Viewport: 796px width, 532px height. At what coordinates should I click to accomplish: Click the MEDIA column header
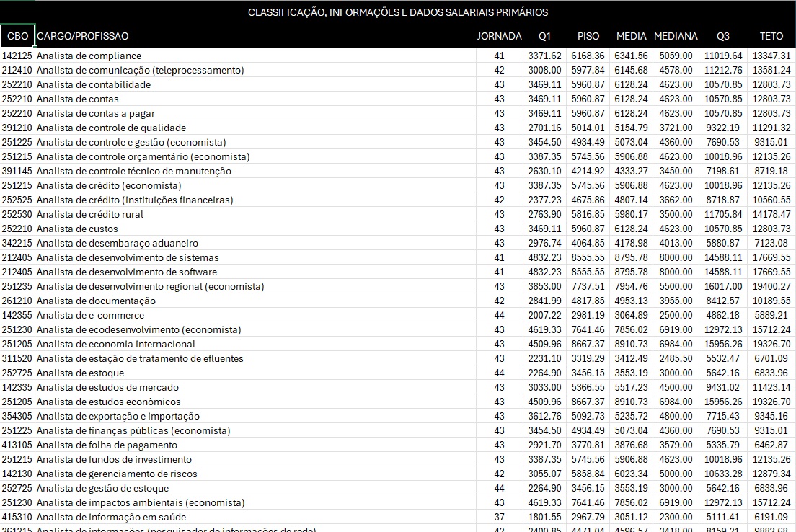(x=632, y=36)
